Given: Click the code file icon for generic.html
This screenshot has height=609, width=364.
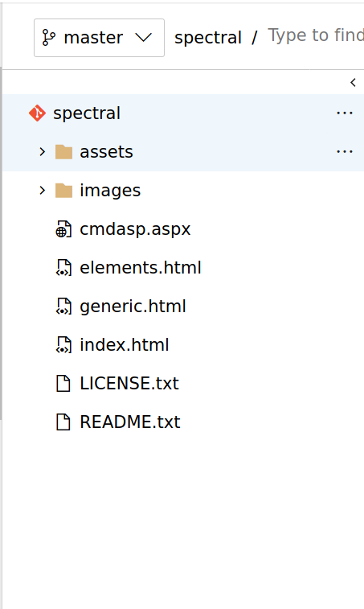Looking at the screenshot, I should pyautogui.click(x=63, y=306).
